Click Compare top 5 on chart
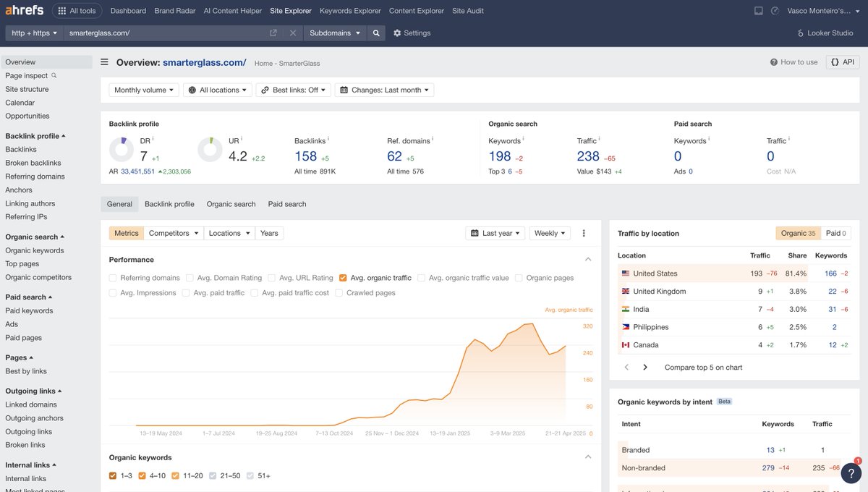Screen dimensions: 868x492 click(703, 368)
